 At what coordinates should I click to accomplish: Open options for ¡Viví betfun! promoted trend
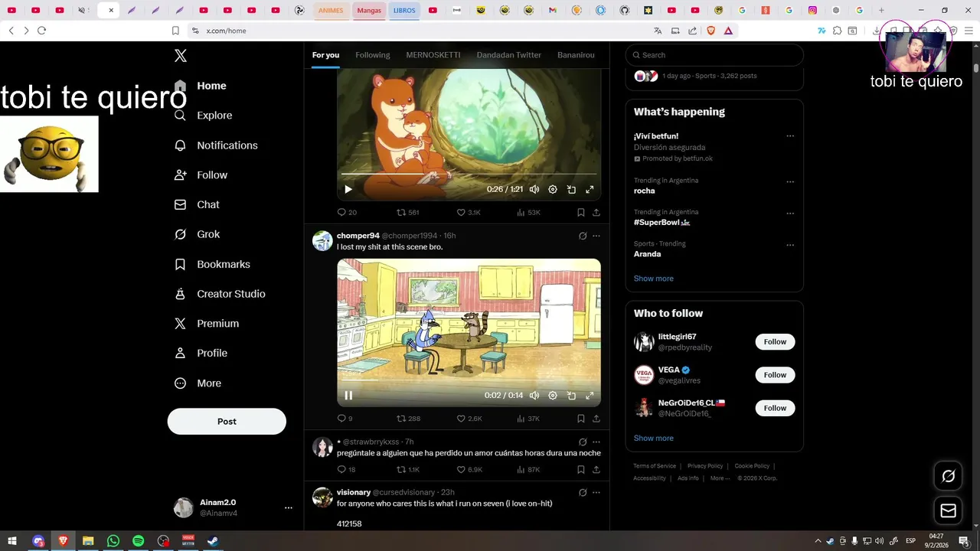click(790, 136)
